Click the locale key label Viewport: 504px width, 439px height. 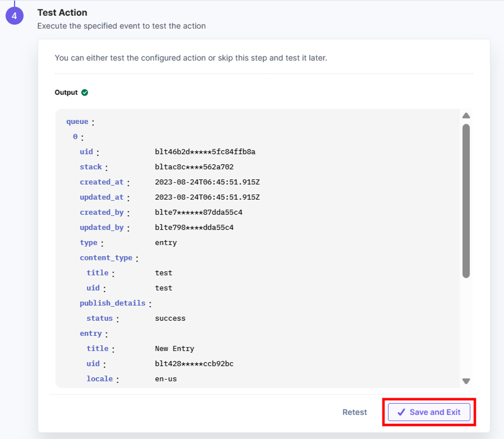tap(100, 379)
